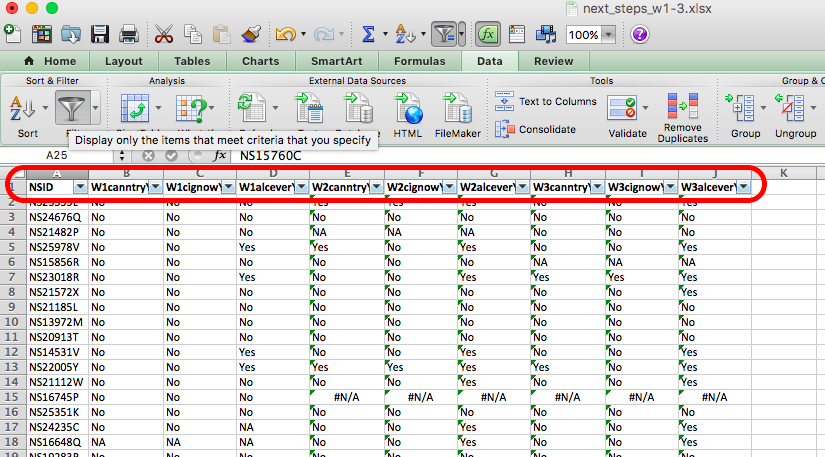Open the Charts ribbon tab
This screenshot has width=825, height=457.
[260, 61]
